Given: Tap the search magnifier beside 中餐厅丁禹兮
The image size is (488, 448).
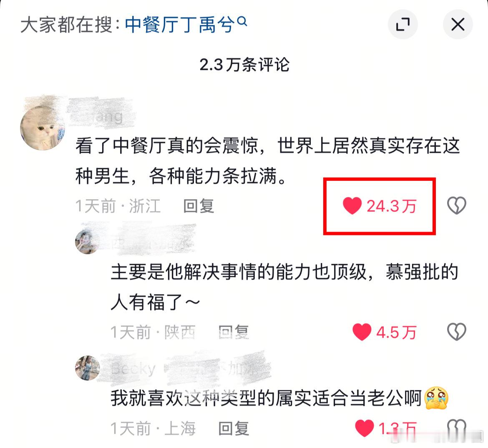Looking at the screenshot, I should pyautogui.click(x=242, y=21).
